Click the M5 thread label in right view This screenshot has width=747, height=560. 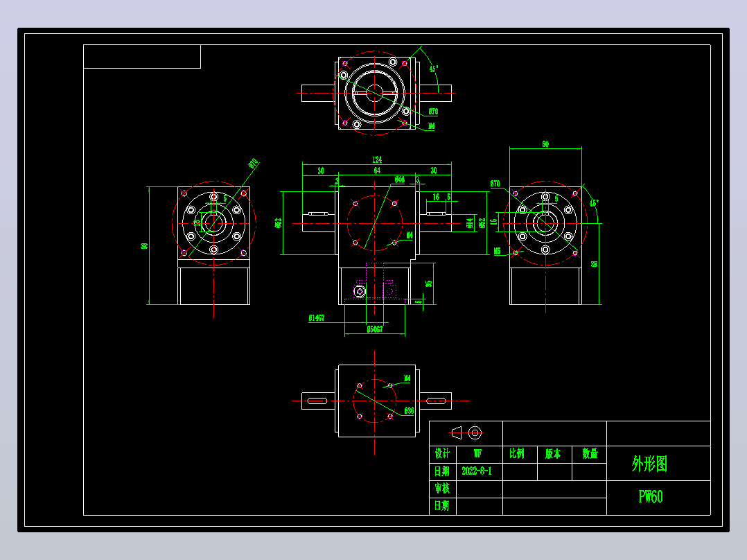coord(497,251)
